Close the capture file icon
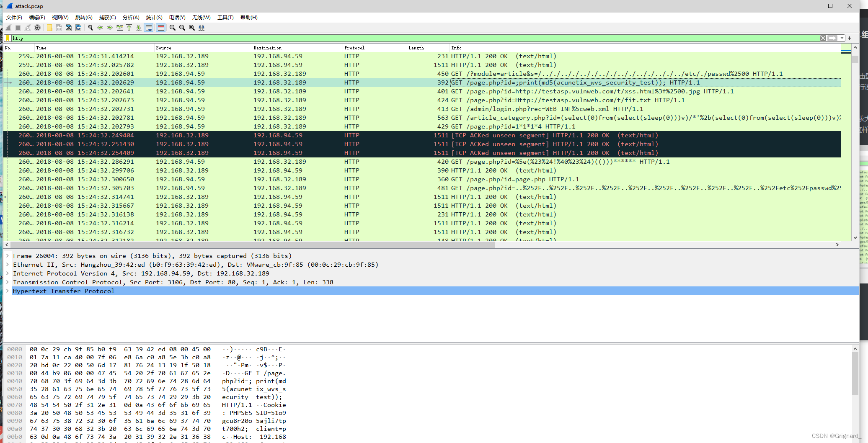 (x=69, y=28)
